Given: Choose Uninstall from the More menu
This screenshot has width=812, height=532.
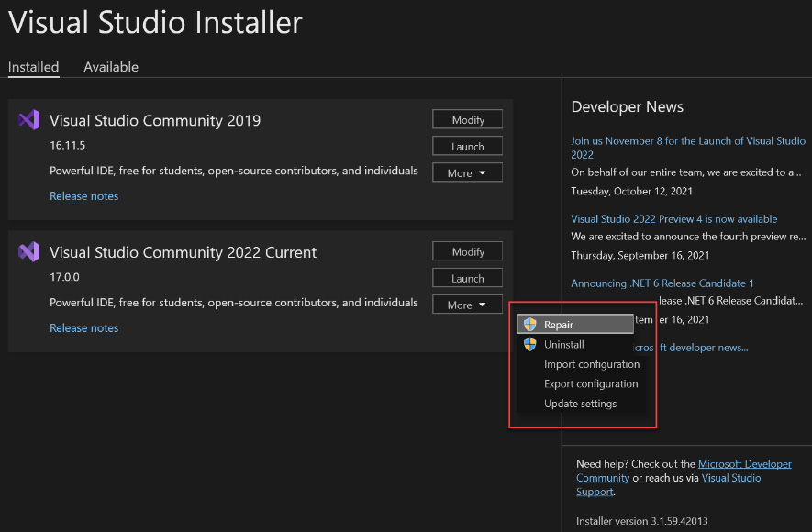Looking at the screenshot, I should coord(575,344).
